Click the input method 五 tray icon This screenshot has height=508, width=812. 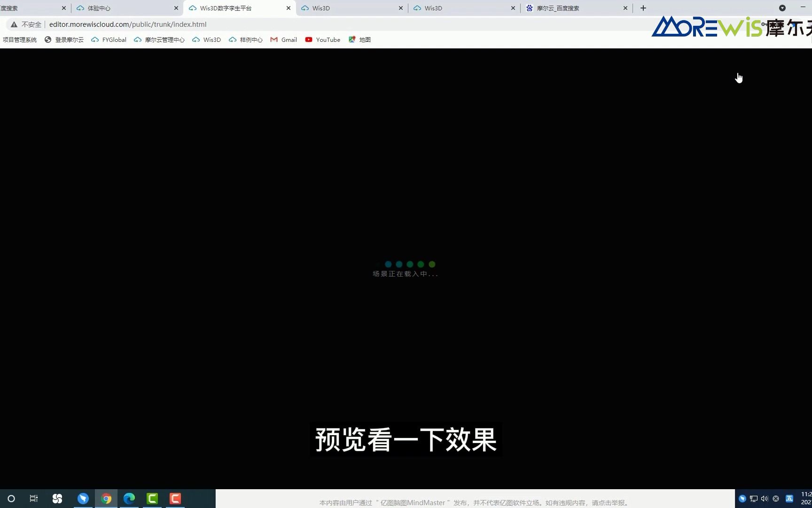click(789, 499)
